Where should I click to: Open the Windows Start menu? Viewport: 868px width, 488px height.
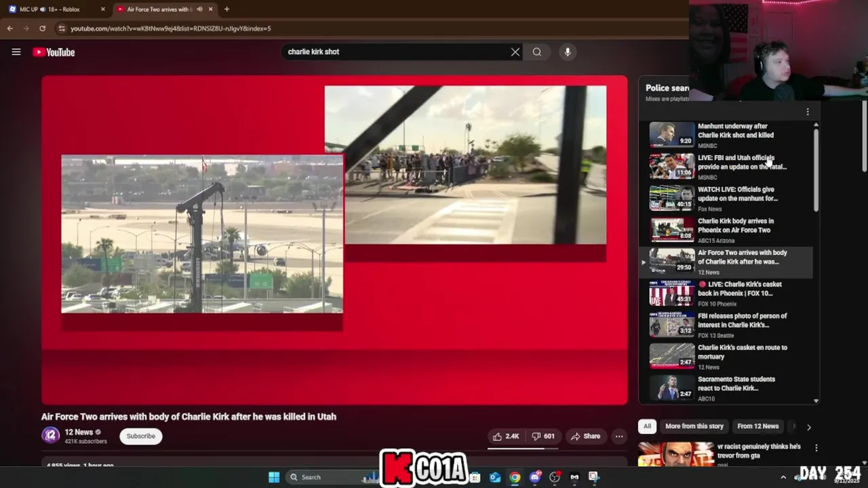pos(274,477)
